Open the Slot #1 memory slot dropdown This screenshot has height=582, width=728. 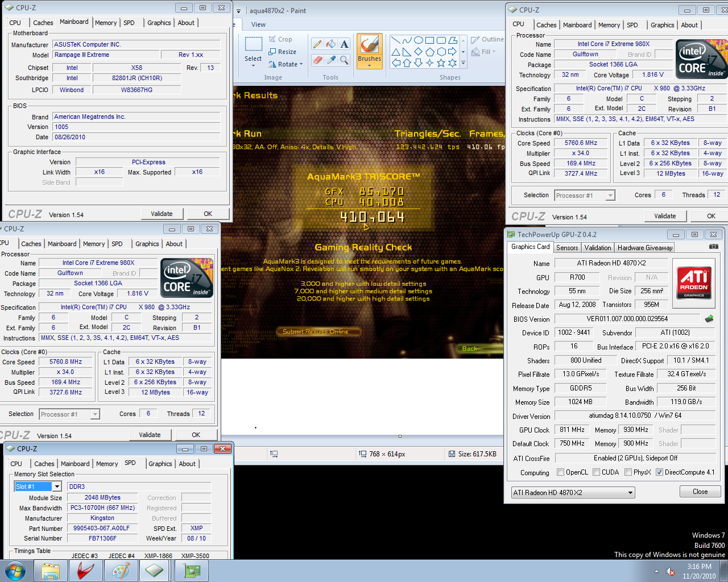tap(38, 487)
